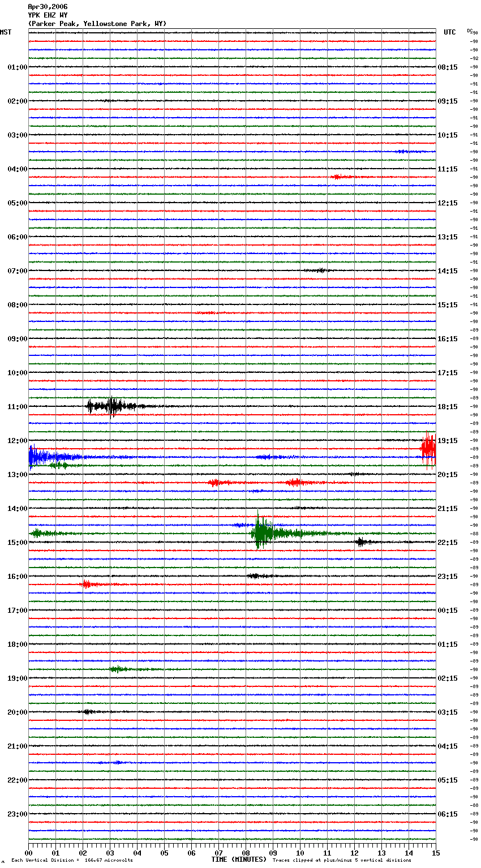Select the '18:00' MST time label
The height and width of the screenshot is (868, 481).
tap(17, 644)
